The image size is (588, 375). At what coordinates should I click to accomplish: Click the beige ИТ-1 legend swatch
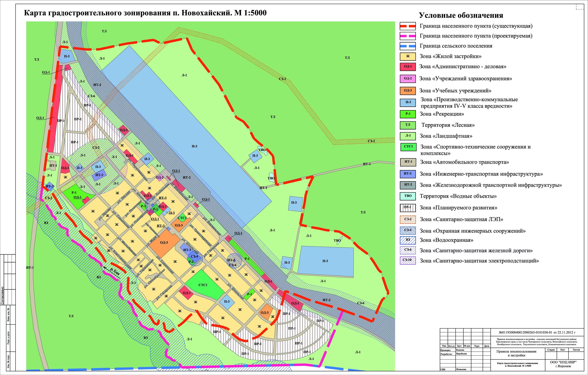(x=408, y=162)
